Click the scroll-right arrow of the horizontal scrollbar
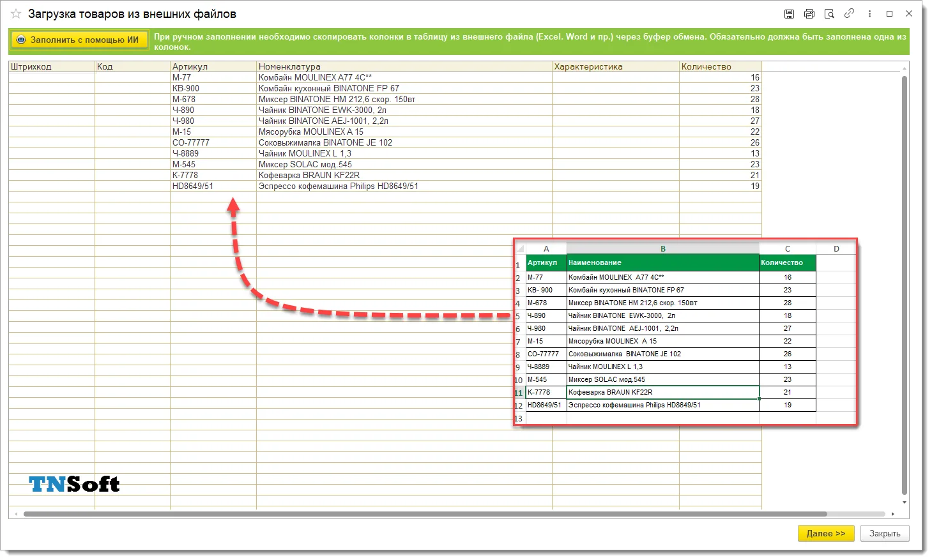932x560 pixels. pyautogui.click(x=894, y=514)
